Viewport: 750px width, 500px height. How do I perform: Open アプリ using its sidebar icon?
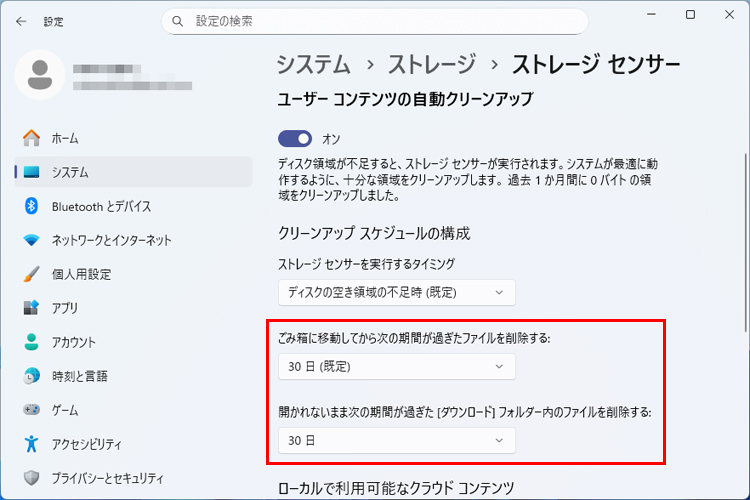click(31, 308)
